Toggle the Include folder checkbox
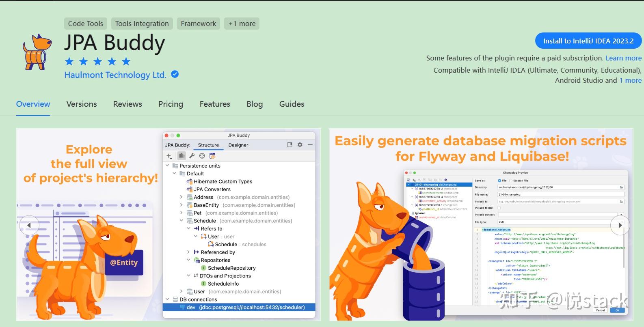This screenshot has height=327, width=644. (x=499, y=208)
